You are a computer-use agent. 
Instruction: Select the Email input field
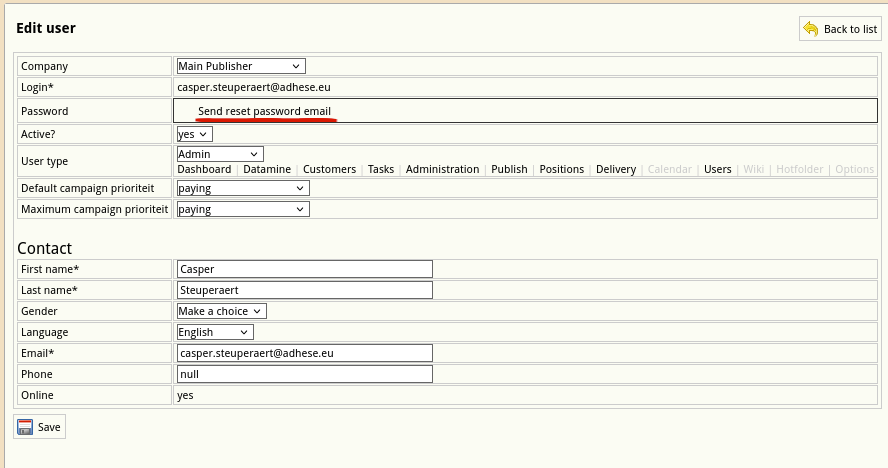(304, 353)
